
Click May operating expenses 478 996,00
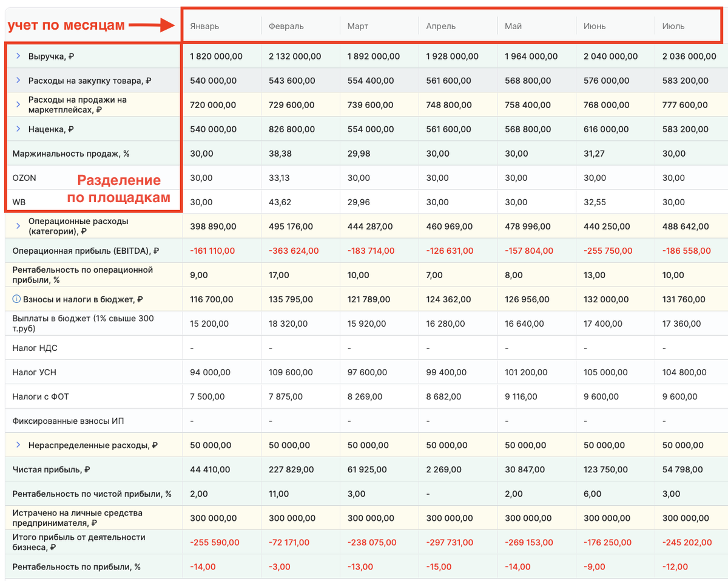coord(528,226)
